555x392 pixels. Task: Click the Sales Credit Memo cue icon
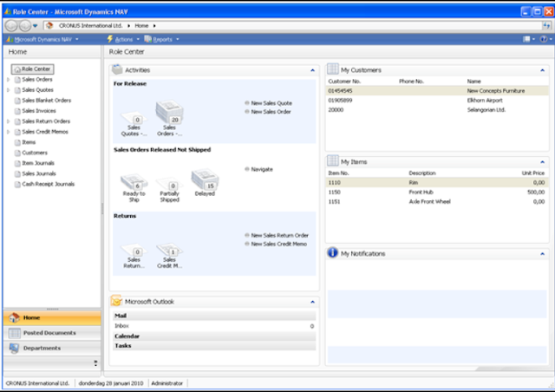click(169, 250)
